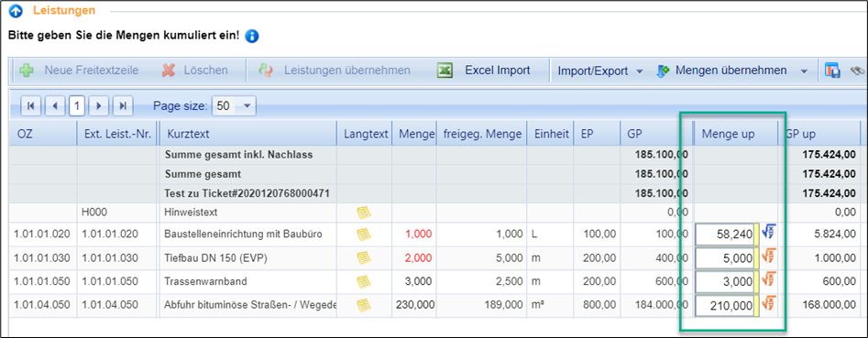Open the Page size combo box

234,105
